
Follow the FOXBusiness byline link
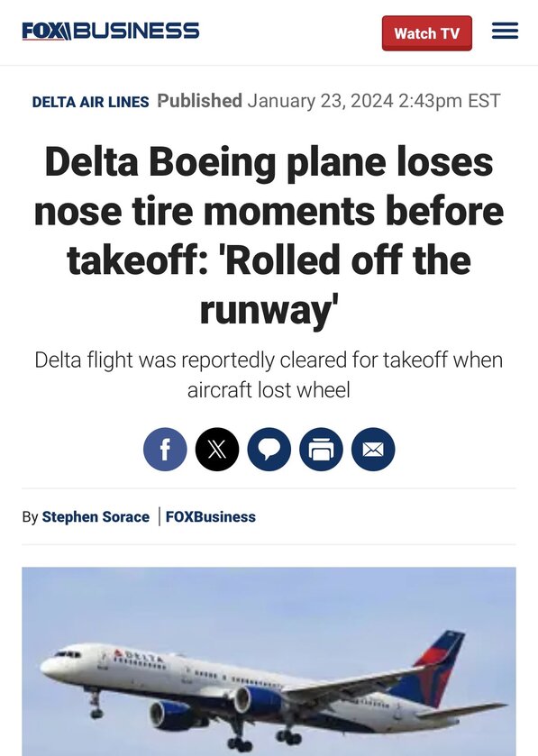(211, 517)
